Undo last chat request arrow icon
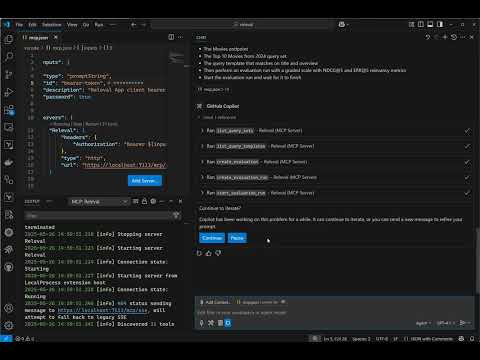Image resolution: width=480 pixels, height=360 pixels. coord(428,37)
